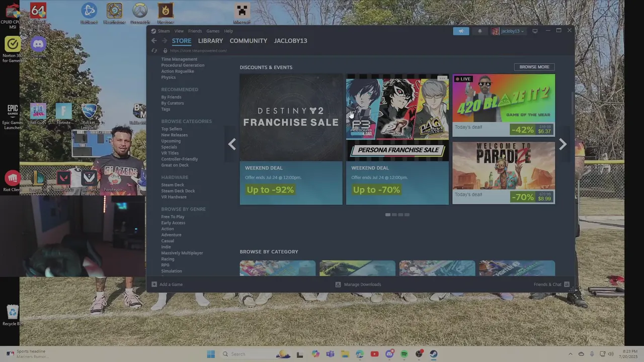Select the Riot Client desktop icon
The width and height of the screenshot is (644, 362).
point(13,181)
